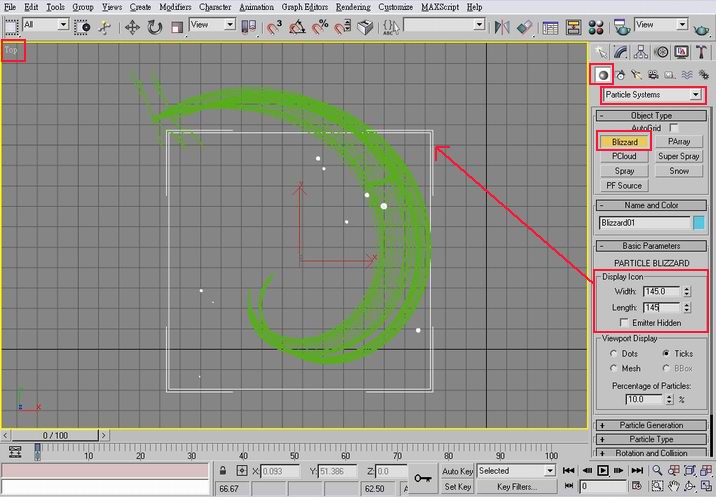Select the Geometry category sphere icon
Screen dimensions: 716x497
point(603,75)
